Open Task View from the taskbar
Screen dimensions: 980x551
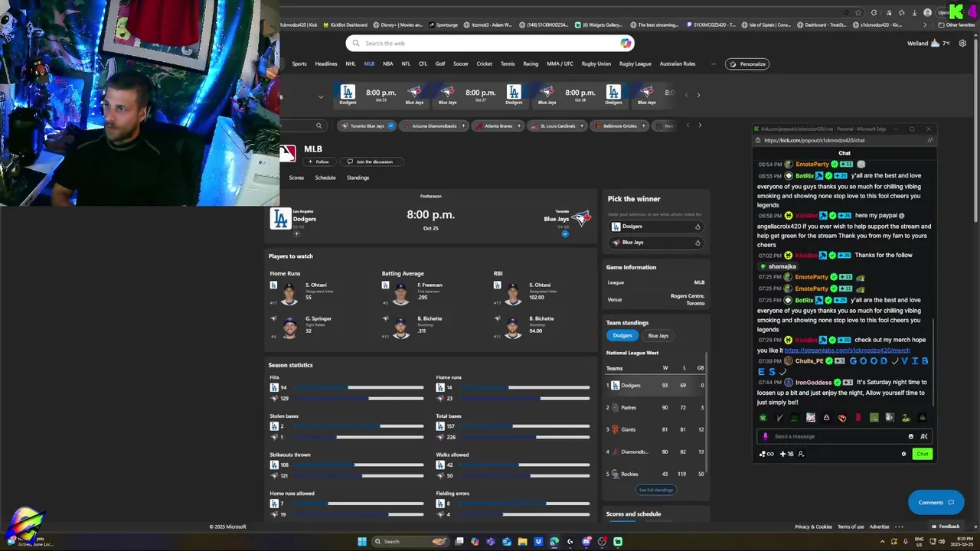coord(459,542)
